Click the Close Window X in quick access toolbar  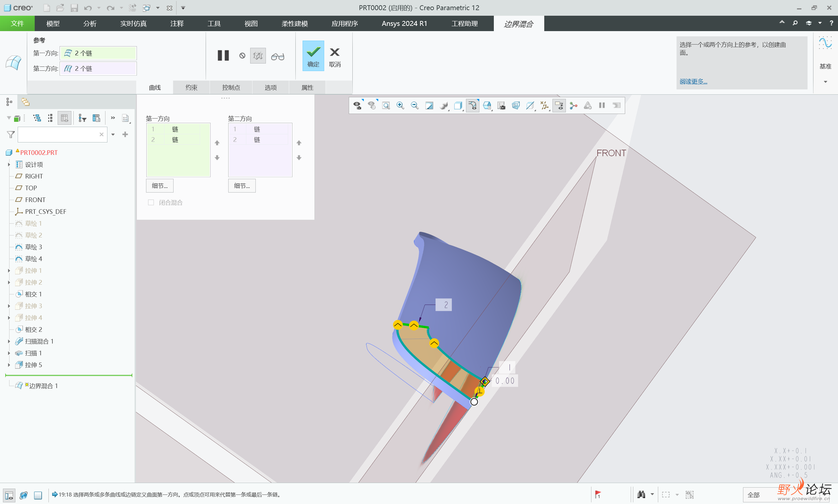coord(170,8)
